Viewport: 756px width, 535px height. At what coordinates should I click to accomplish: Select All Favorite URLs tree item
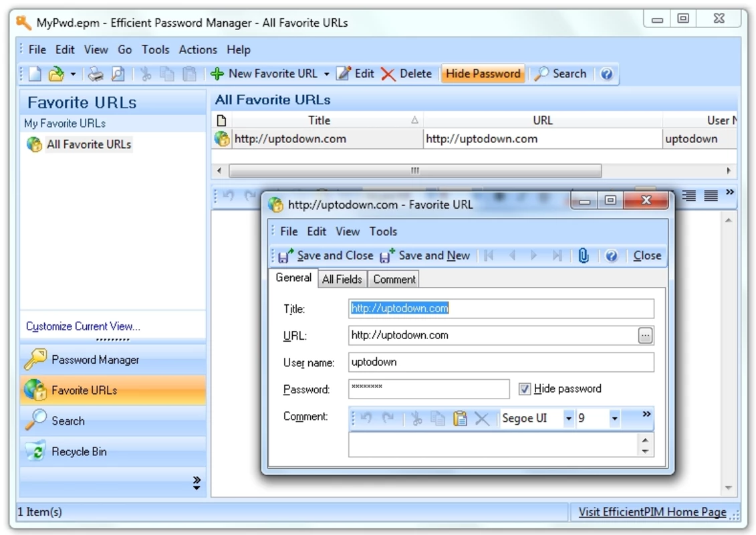89,144
